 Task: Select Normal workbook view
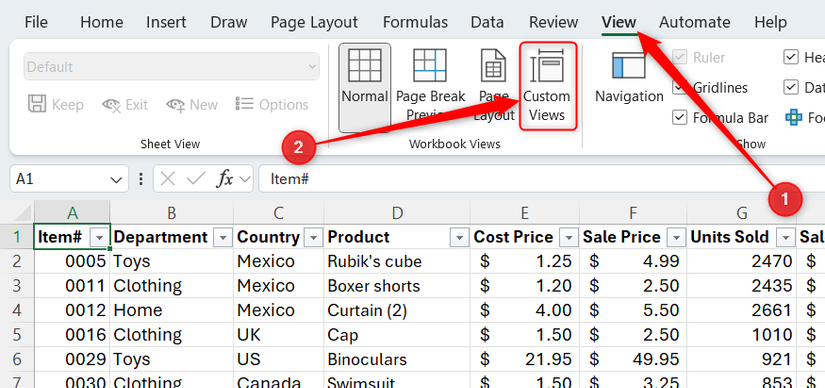(365, 87)
